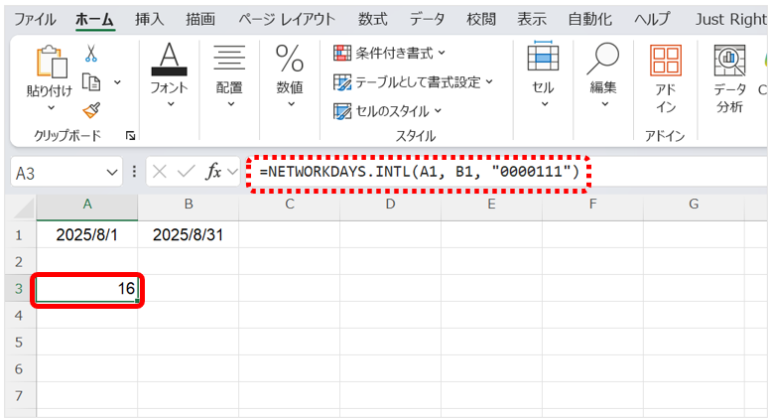Click the Copy icon
The image size is (770, 418).
(x=91, y=82)
